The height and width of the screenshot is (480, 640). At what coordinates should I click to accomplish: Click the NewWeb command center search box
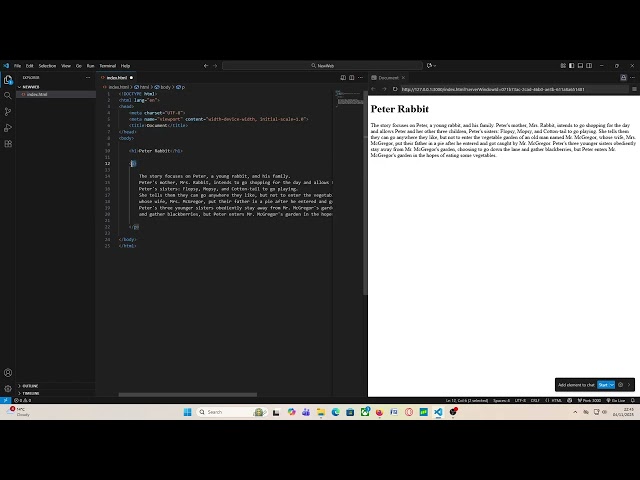coord(322,66)
